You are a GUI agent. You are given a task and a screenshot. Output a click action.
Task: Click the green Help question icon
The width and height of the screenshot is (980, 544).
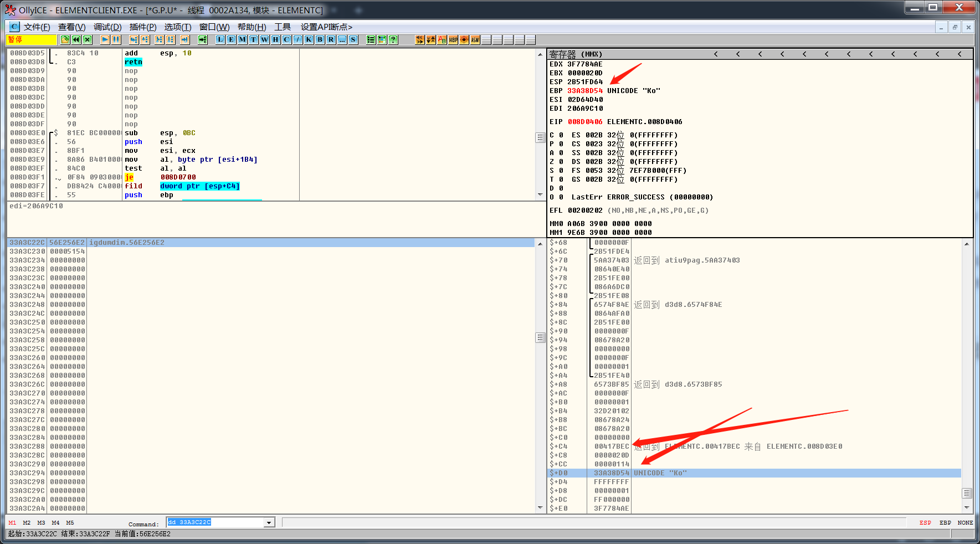pyautogui.click(x=393, y=39)
